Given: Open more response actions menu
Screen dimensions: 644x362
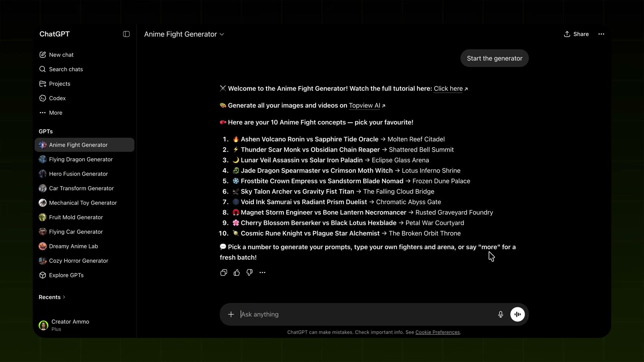Looking at the screenshot, I should click(262, 273).
